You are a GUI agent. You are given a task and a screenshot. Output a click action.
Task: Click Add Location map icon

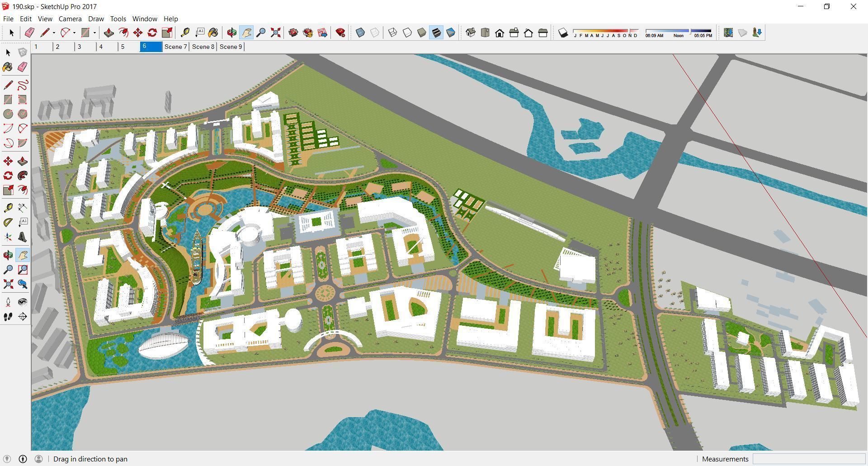pyautogui.click(x=728, y=33)
